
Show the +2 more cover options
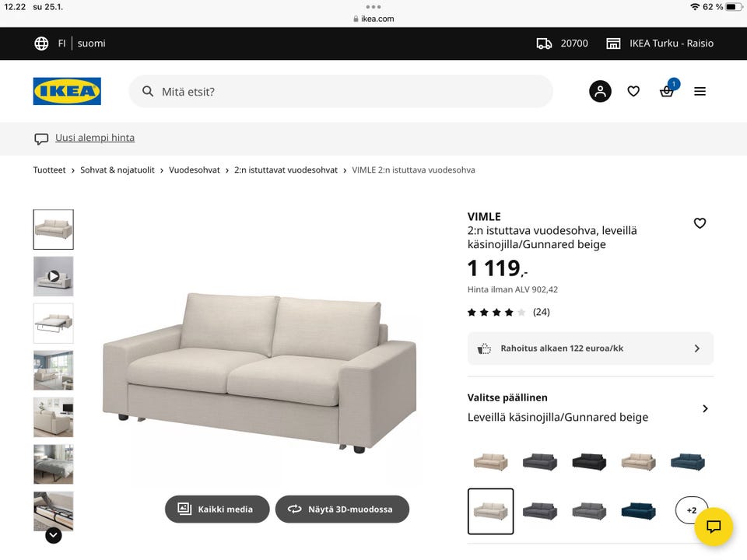coord(691,510)
